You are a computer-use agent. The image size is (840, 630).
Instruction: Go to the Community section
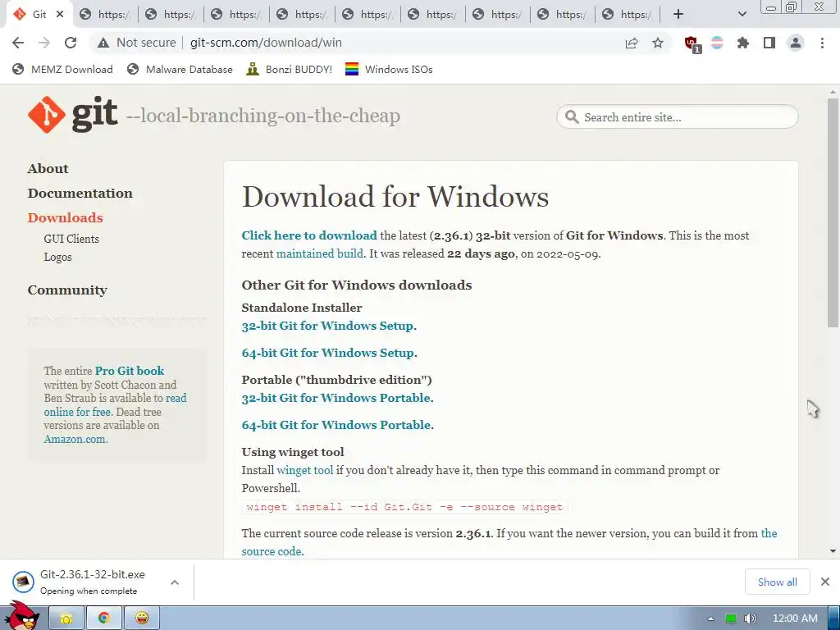coord(67,290)
